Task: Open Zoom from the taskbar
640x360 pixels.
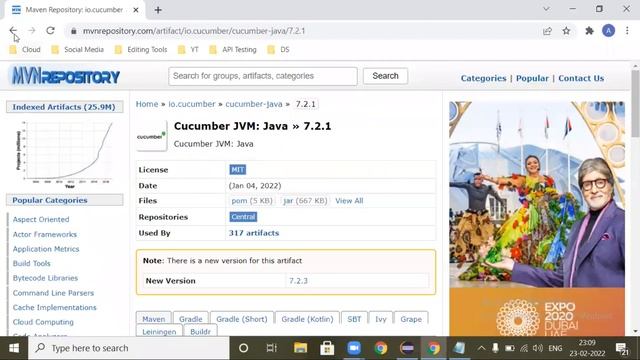Action: click(x=354, y=348)
